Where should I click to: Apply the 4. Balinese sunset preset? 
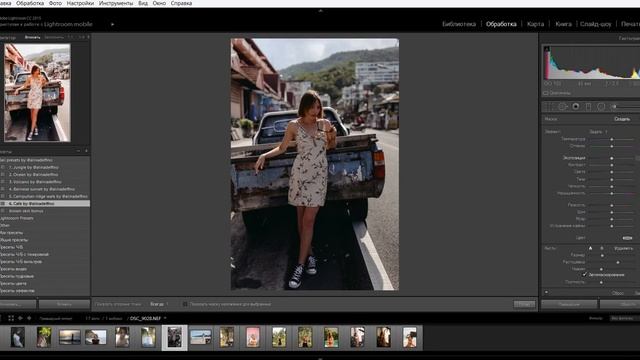42,189
